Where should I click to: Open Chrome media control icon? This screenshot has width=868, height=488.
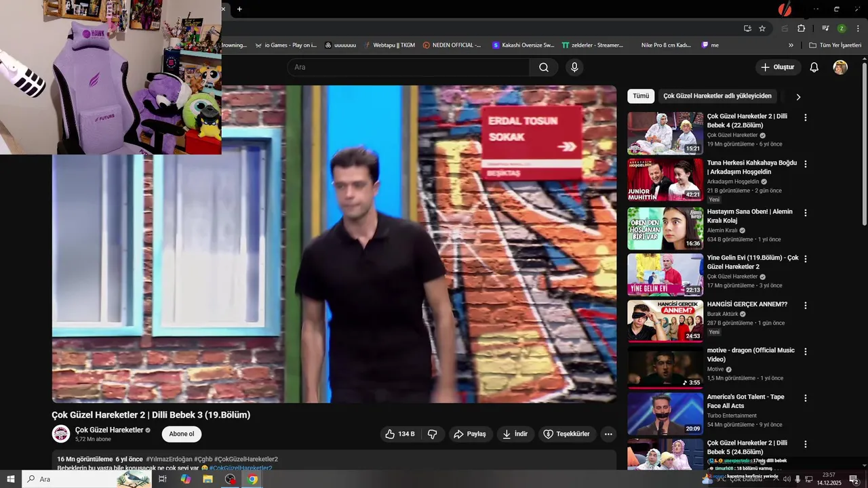tap(825, 28)
